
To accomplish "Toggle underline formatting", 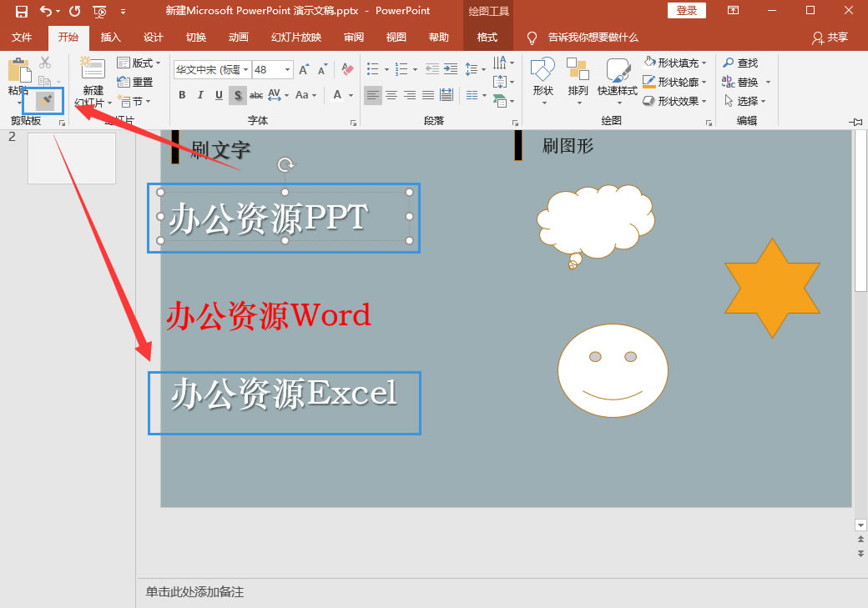I will [218, 95].
